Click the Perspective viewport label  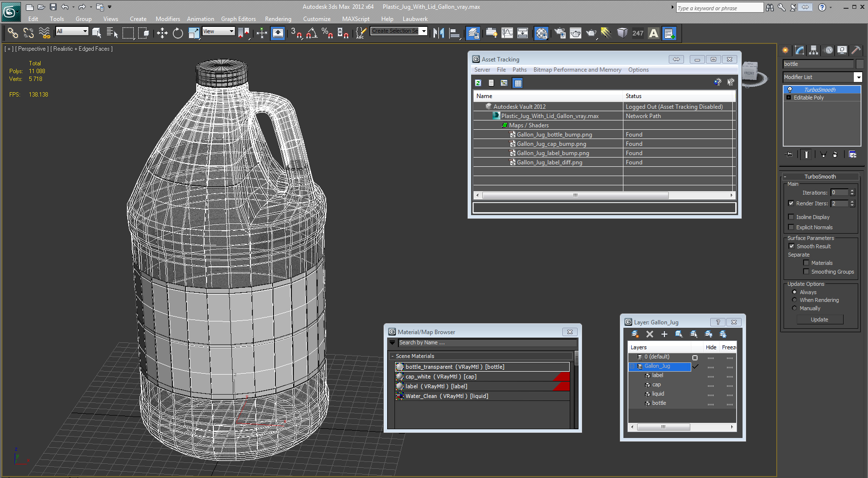32,49
